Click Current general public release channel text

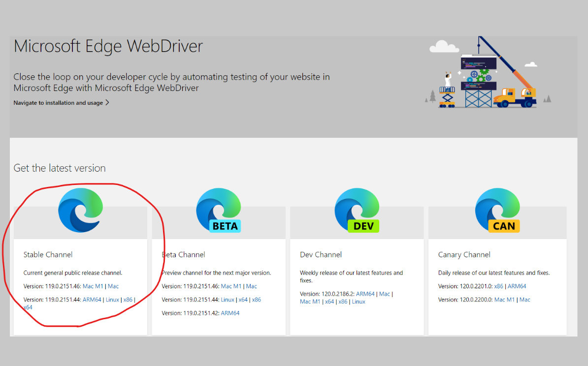(x=73, y=273)
